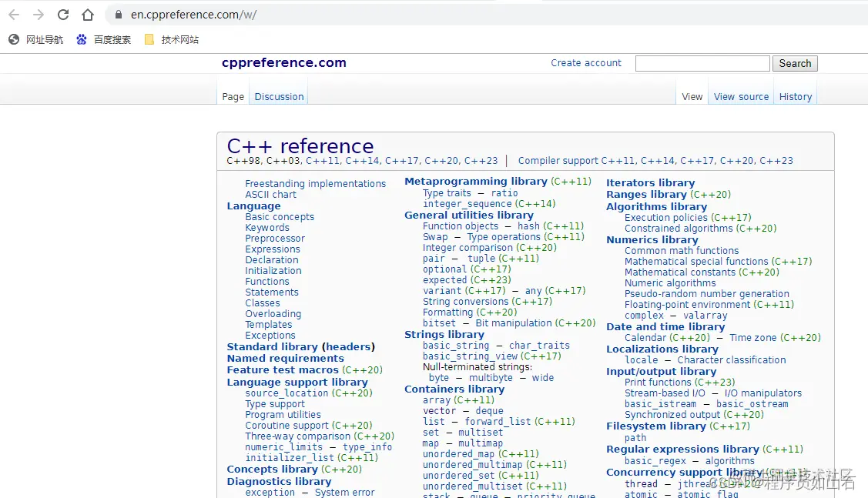Click the Search button
Image resolution: width=868 pixels, height=498 pixels.
795,64
